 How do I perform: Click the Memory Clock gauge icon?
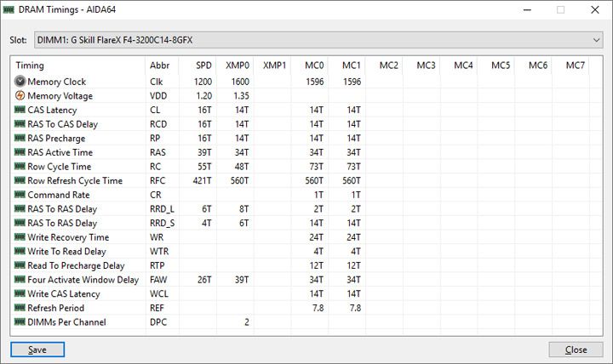20,82
